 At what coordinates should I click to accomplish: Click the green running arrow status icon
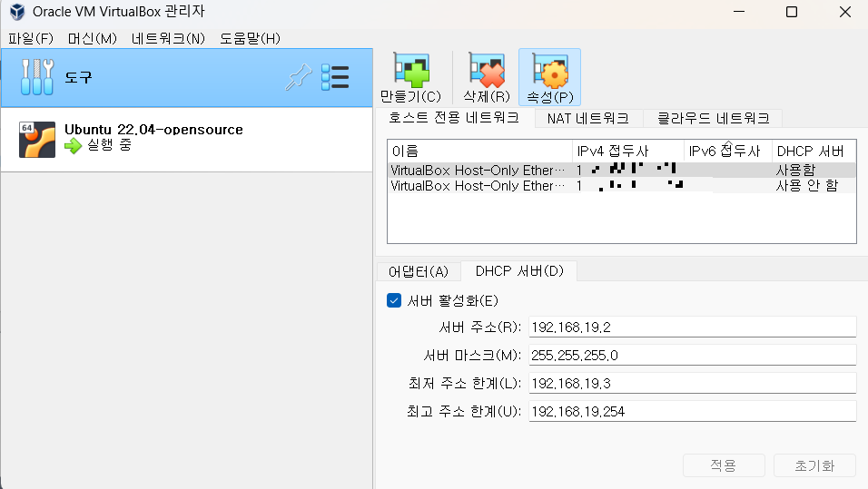[x=73, y=146]
